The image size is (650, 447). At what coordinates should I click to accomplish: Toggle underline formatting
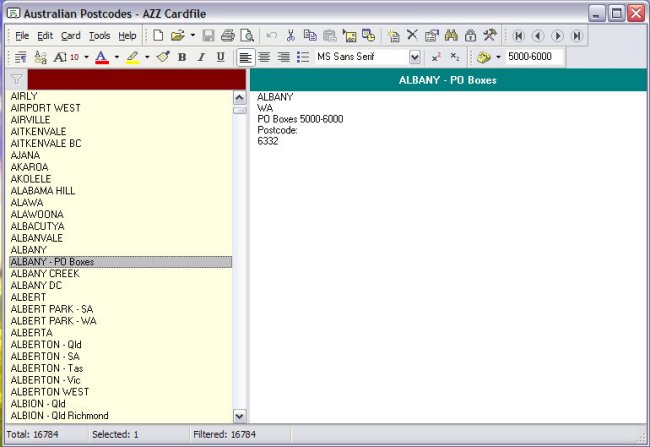point(221,57)
